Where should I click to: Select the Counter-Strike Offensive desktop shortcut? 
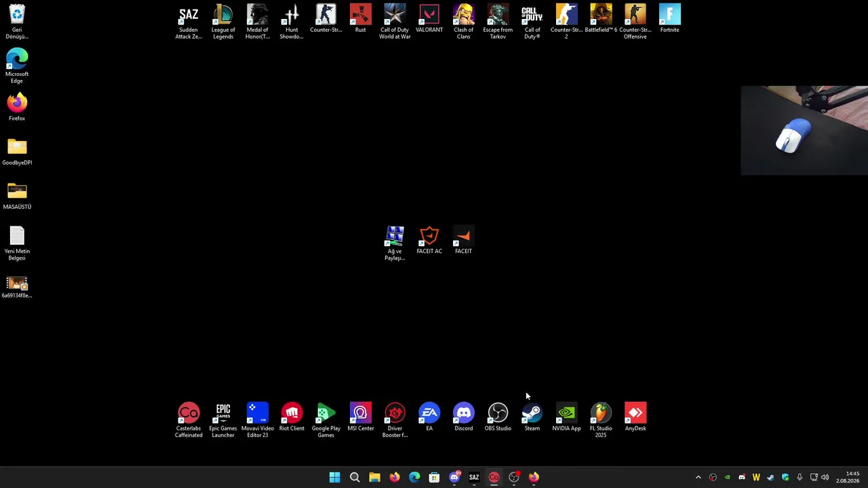635,22
